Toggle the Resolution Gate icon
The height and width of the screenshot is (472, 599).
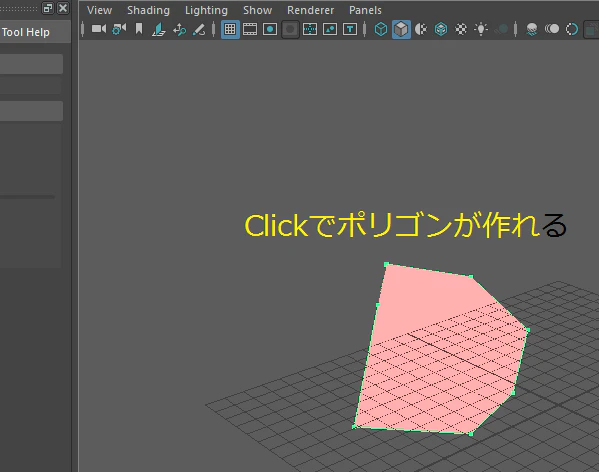270,29
